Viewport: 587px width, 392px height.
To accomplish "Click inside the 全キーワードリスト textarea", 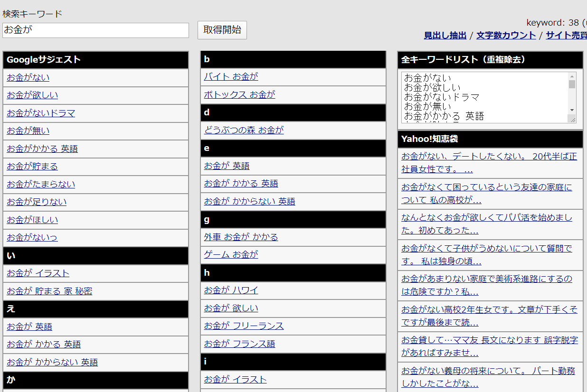I will 484,97.
